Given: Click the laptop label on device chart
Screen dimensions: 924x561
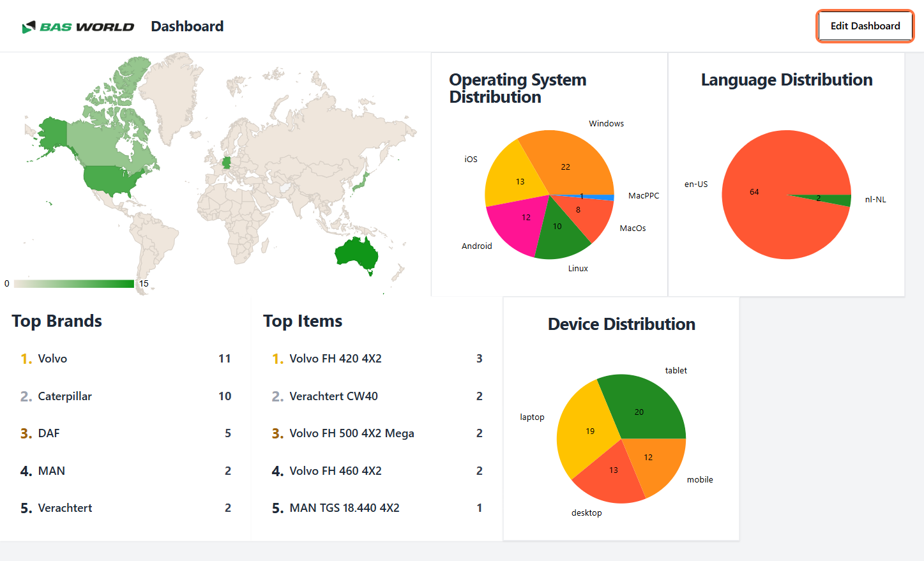Looking at the screenshot, I should (532, 417).
